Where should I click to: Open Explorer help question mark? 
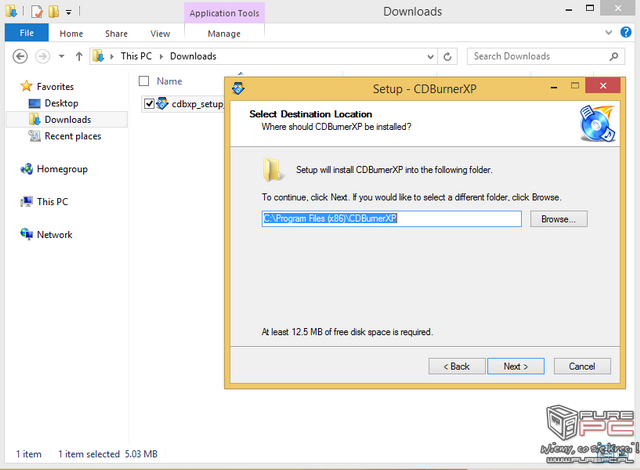626,32
